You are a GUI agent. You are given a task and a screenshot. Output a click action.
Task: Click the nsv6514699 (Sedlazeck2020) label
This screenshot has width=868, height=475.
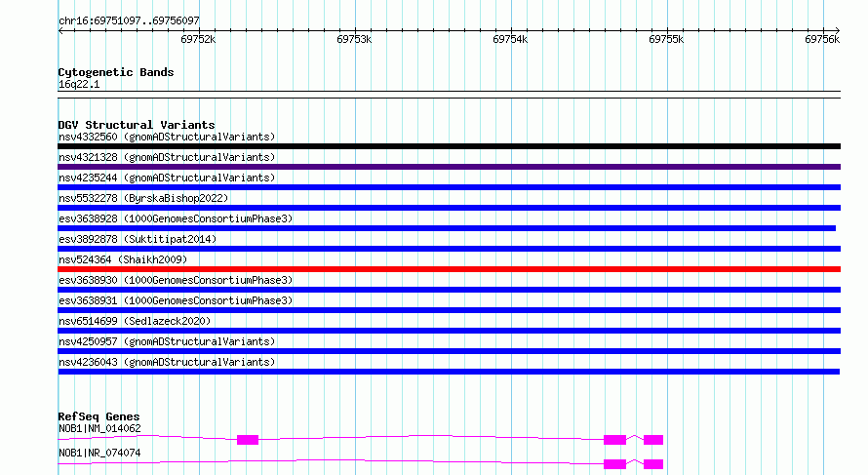tap(135, 321)
